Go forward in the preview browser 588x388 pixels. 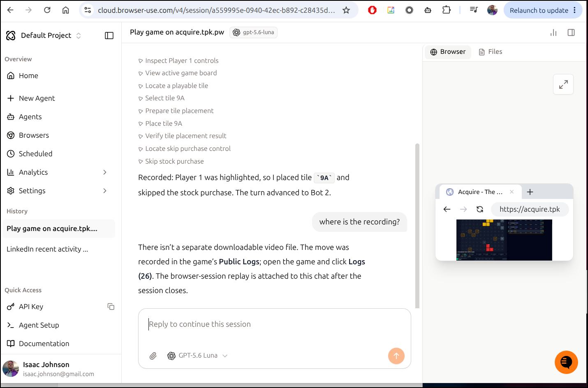tap(463, 209)
